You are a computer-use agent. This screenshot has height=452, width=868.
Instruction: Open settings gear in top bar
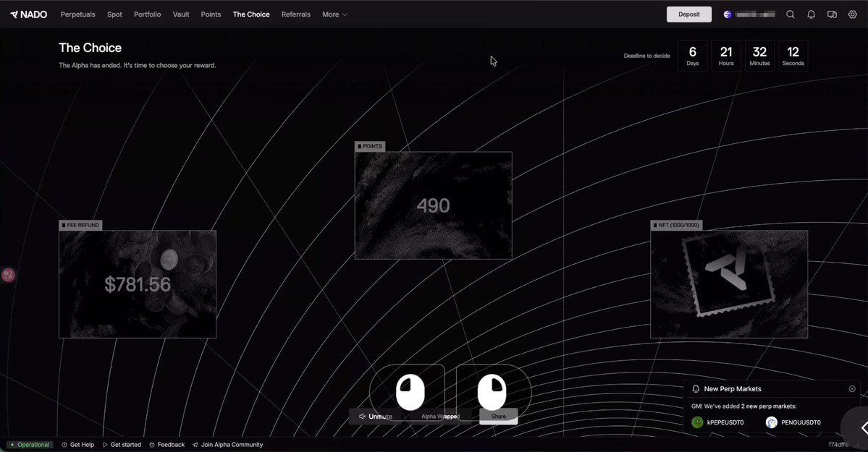point(853,14)
